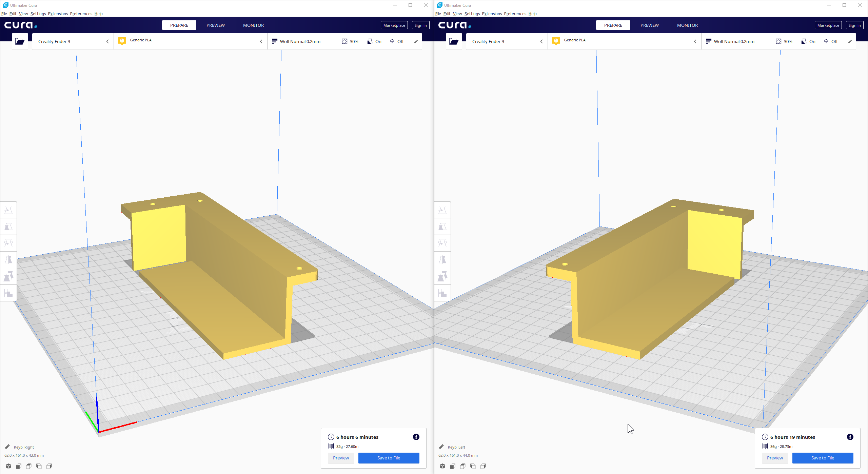Image resolution: width=868 pixels, height=474 pixels.
Task: Switch to left side view in left window
Action: [x=39, y=466]
